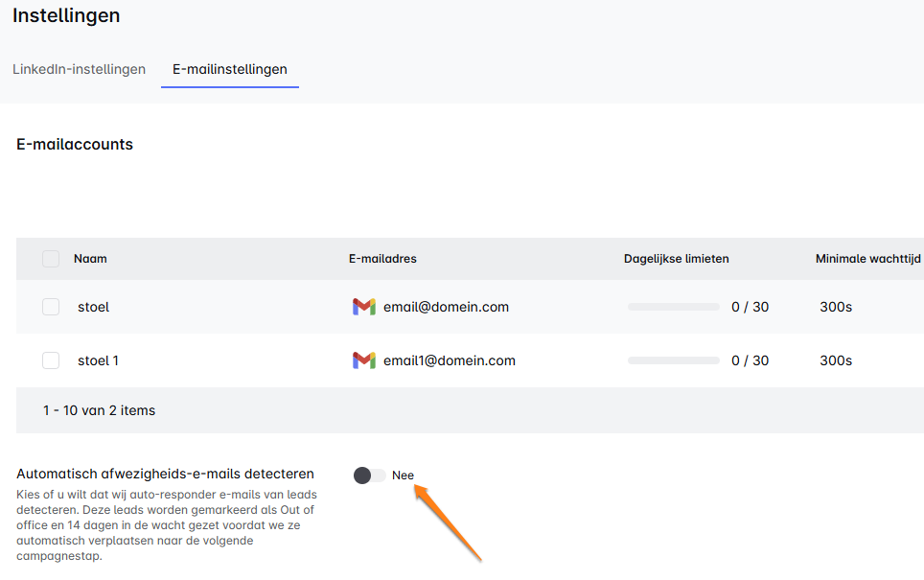Image resolution: width=924 pixels, height=580 pixels.
Task: Tick the select-all checkbox in table header
Action: [x=51, y=259]
